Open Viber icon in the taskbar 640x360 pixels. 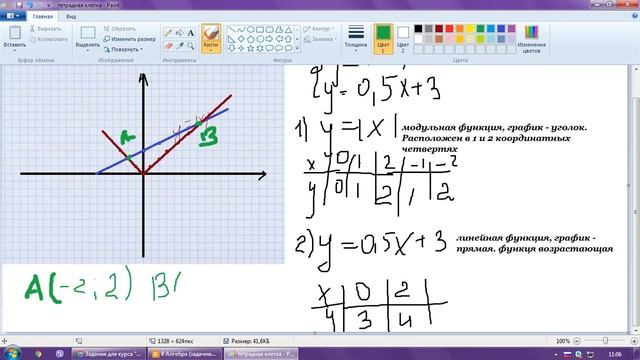60,353
